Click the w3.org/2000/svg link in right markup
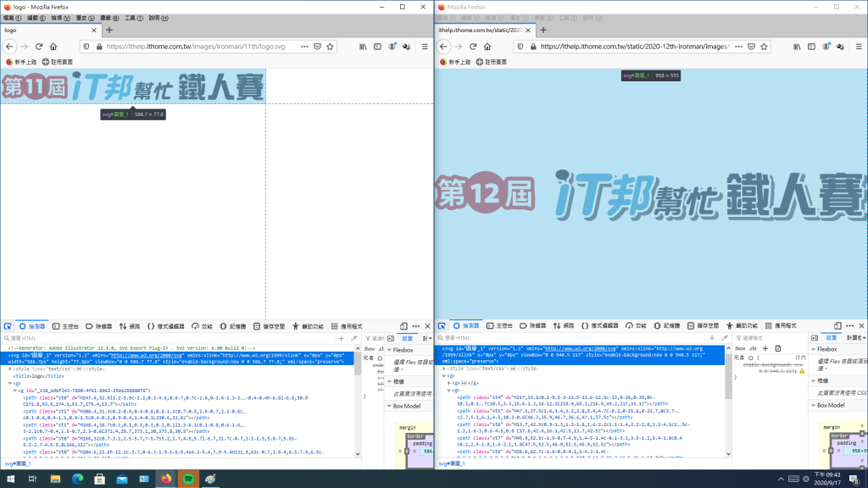 click(580, 348)
